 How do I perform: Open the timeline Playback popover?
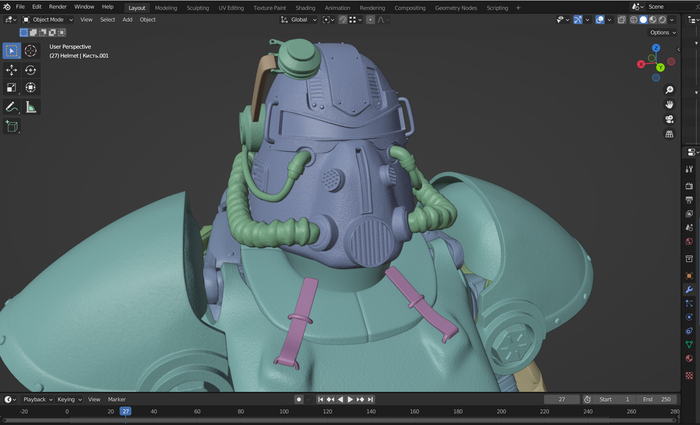(x=37, y=399)
